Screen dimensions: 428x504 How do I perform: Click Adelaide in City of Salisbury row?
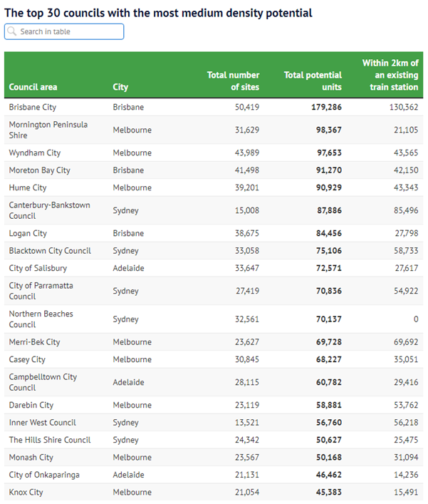pyautogui.click(x=128, y=268)
